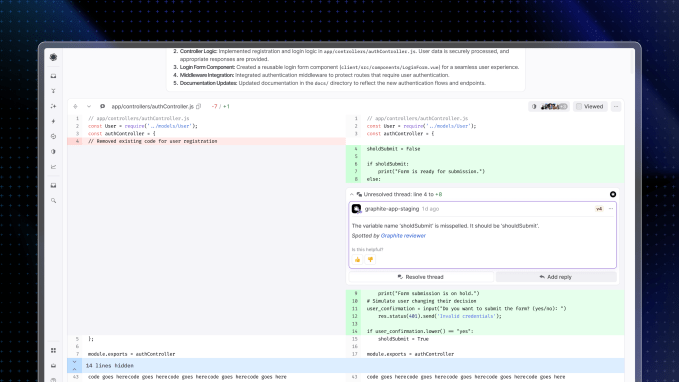Image resolution: width=679 pixels, height=382 pixels.
Task: Open the grid apps icon in sidebar
Action: click(x=53, y=350)
